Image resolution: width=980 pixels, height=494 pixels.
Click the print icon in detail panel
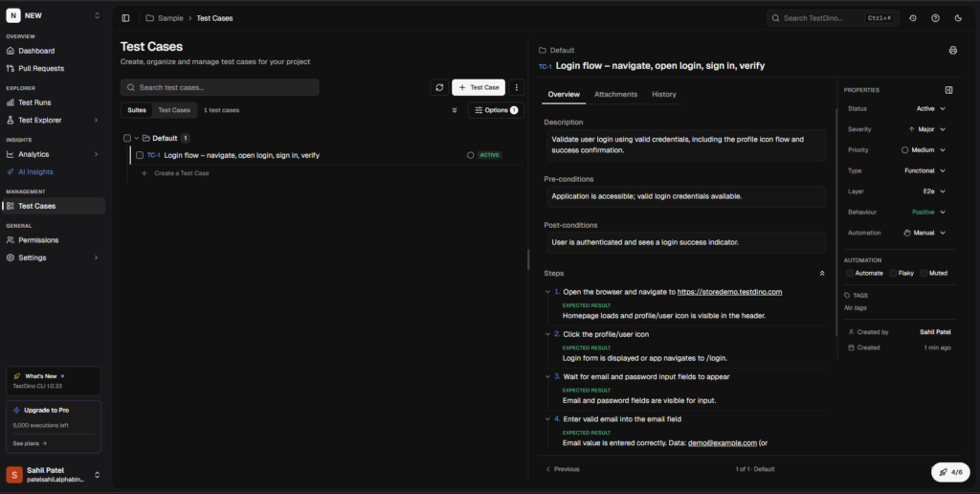952,50
